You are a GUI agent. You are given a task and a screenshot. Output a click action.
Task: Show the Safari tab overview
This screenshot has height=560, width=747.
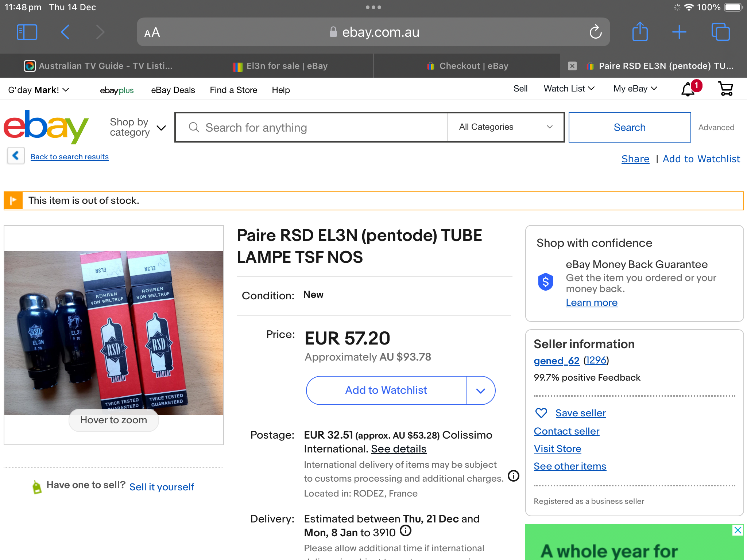(721, 32)
